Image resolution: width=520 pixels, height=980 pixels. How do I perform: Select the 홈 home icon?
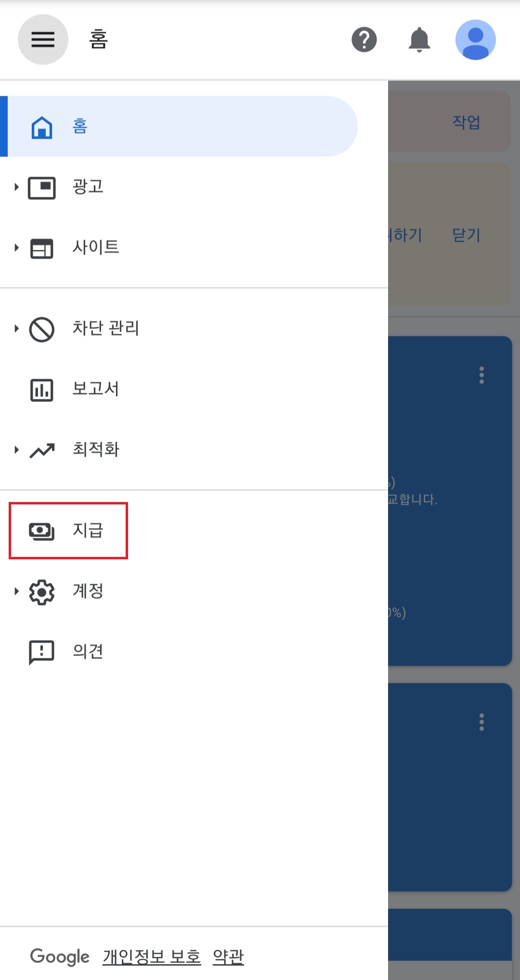pos(42,127)
